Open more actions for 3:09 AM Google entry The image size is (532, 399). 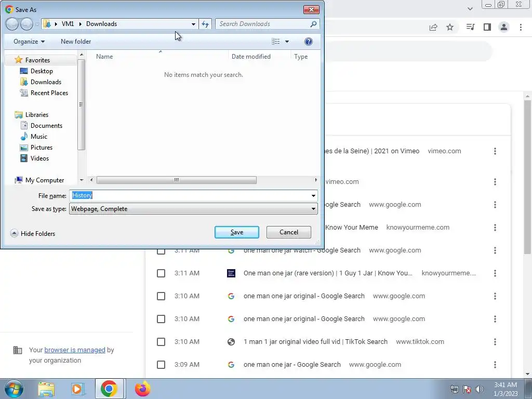(x=495, y=364)
